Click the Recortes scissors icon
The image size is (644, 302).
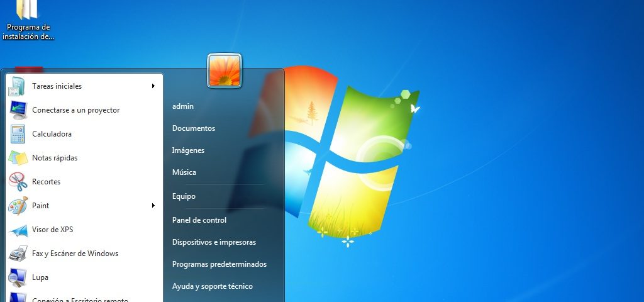point(18,182)
